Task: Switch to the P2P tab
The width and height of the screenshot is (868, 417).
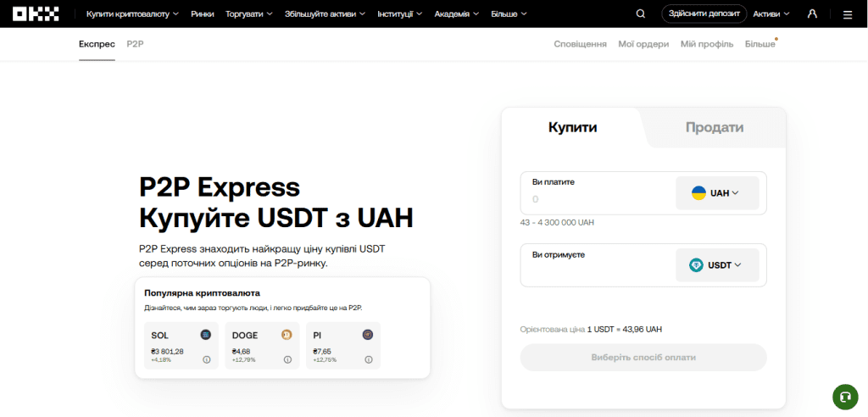Action: (135, 44)
